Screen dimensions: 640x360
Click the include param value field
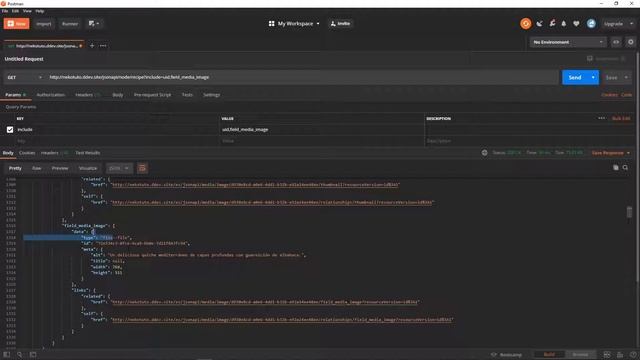coord(321,129)
